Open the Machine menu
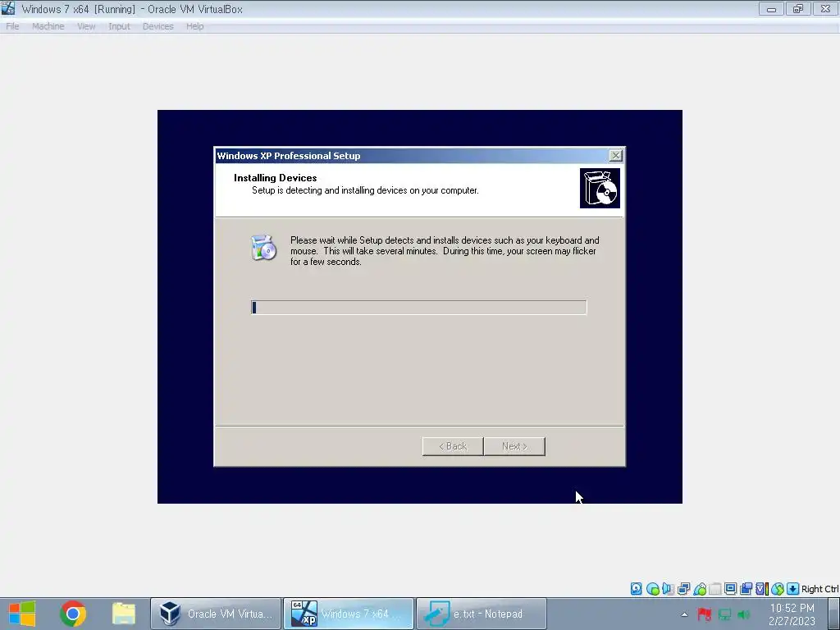Image resolution: width=840 pixels, height=630 pixels. pos(48,26)
